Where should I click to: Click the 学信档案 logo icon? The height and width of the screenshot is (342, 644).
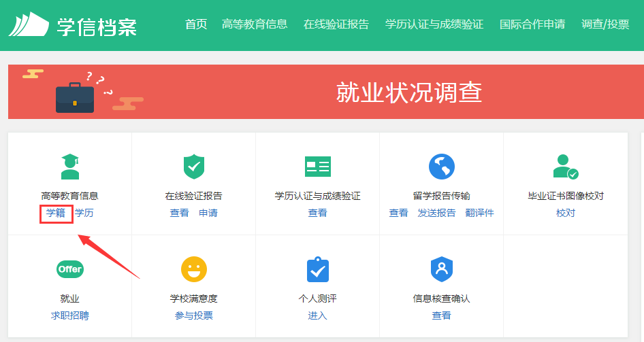coord(29,24)
